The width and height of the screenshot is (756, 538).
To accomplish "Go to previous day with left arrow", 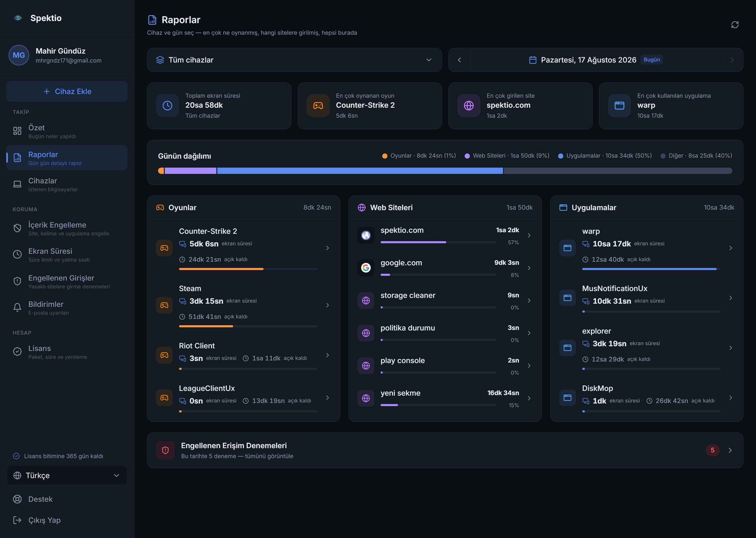I will click(459, 60).
